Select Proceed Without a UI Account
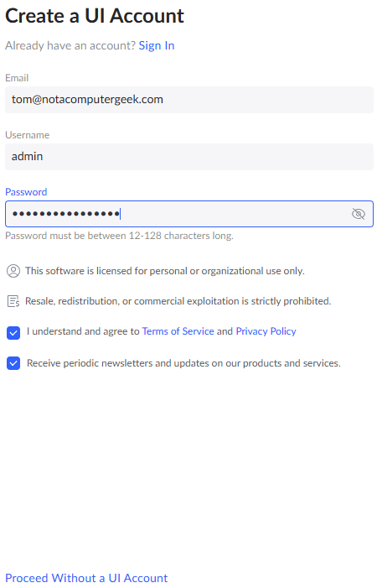The image size is (377, 588). coord(86,577)
